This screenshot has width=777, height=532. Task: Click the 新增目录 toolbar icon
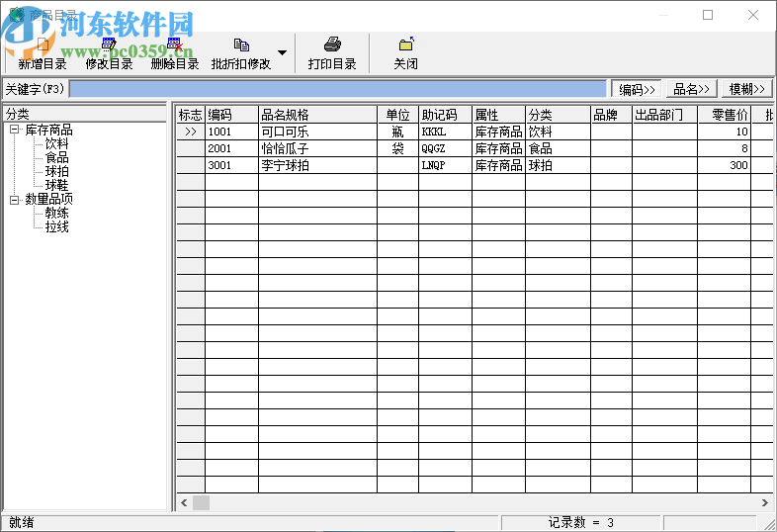pos(43,45)
